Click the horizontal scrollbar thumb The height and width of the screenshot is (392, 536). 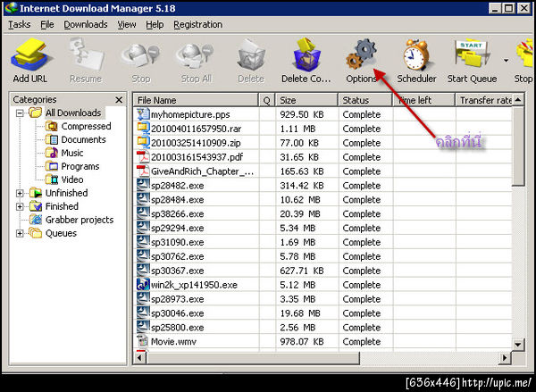coord(253,358)
